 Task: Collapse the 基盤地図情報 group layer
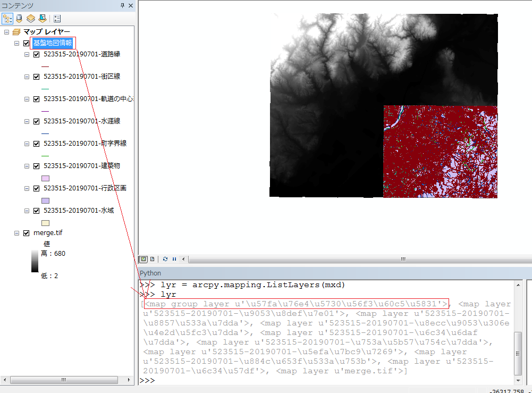pyautogui.click(x=18, y=43)
